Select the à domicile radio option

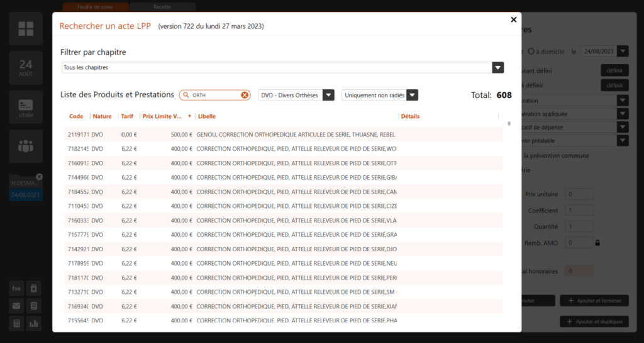531,52
